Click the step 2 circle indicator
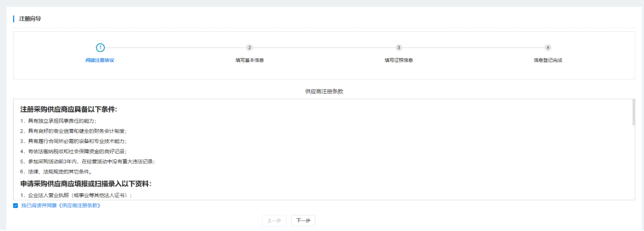644x231 pixels. click(x=249, y=47)
